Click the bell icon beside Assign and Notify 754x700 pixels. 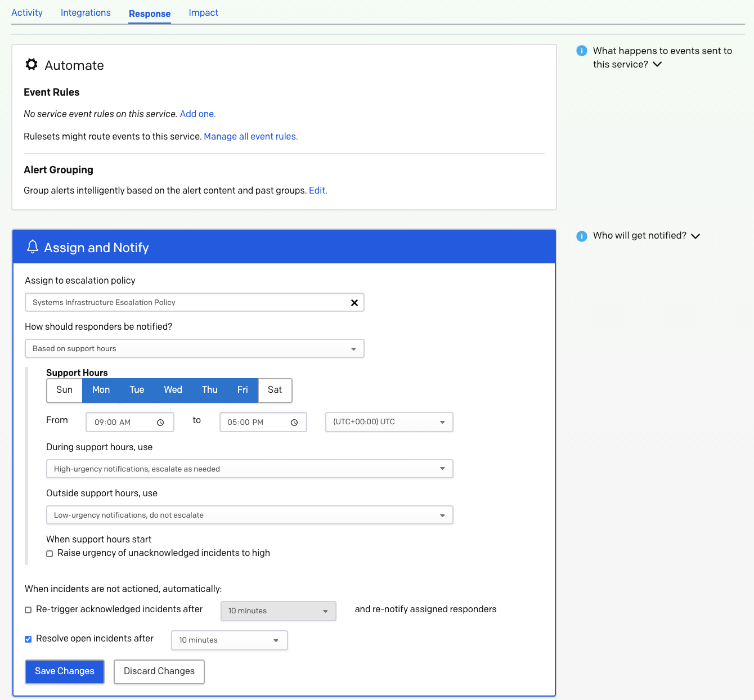point(33,247)
